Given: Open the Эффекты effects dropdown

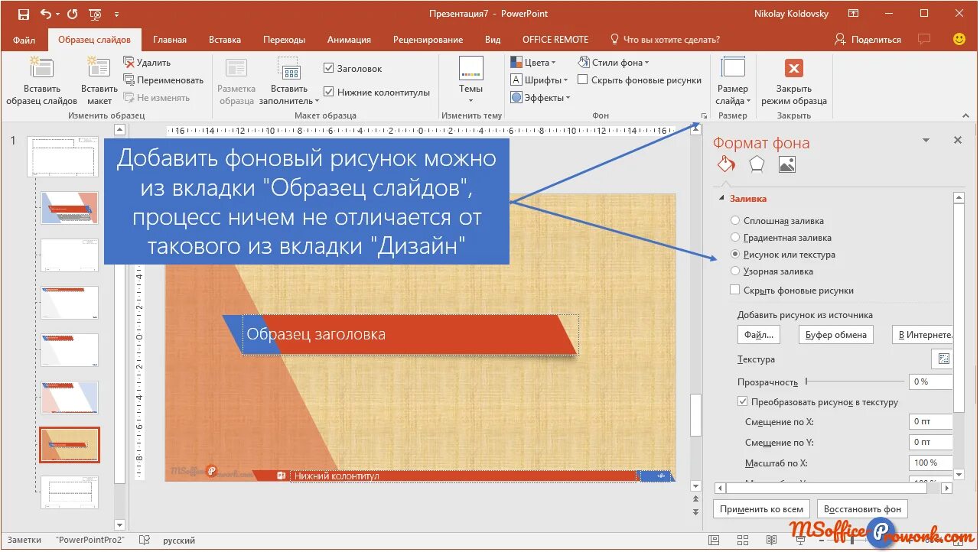Looking at the screenshot, I should click(x=541, y=97).
